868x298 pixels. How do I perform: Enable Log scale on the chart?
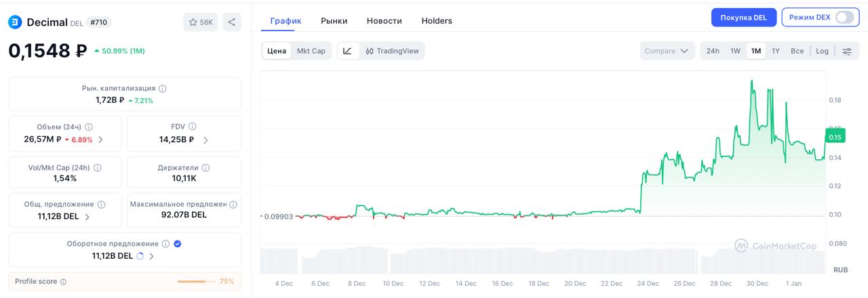point(822,51)
